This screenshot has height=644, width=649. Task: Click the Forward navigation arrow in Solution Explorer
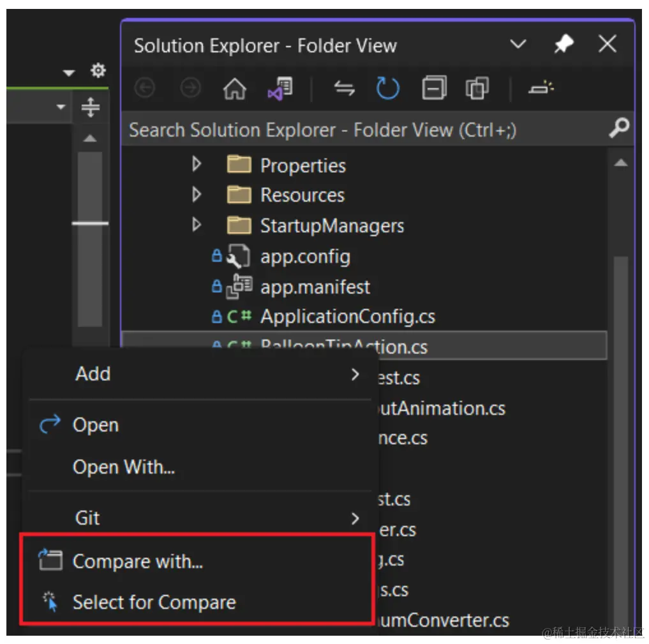tap(190, 88)
